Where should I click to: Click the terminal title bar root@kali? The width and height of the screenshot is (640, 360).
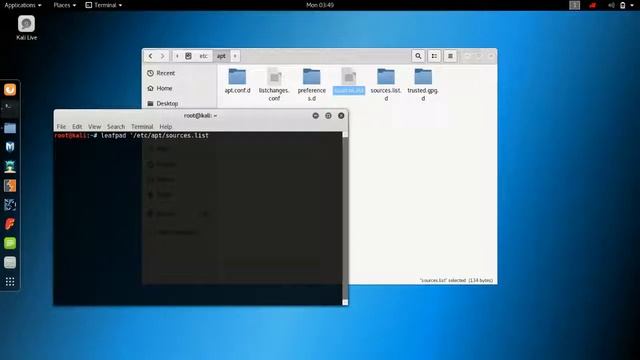coord(200,116)
